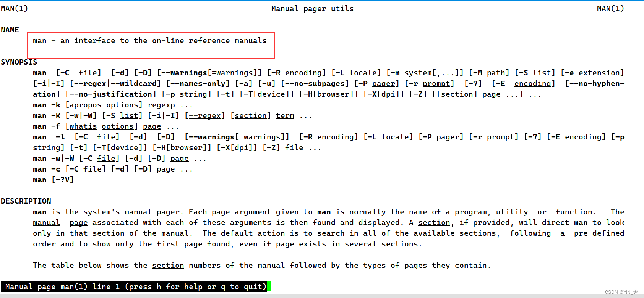This screenshot has width=644, height=298.
Task: Click the underlined word 'manual' in DESCRIPTION
Action: click(x=47, y=222)
